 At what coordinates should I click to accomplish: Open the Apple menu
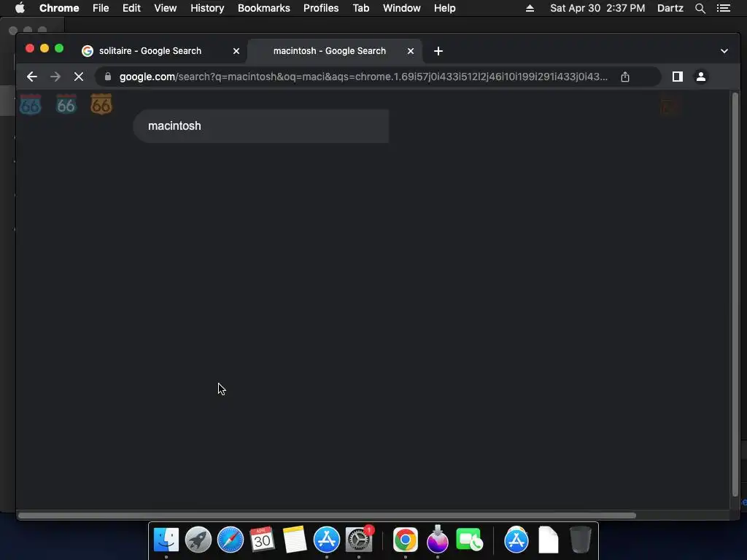[20, 8]
